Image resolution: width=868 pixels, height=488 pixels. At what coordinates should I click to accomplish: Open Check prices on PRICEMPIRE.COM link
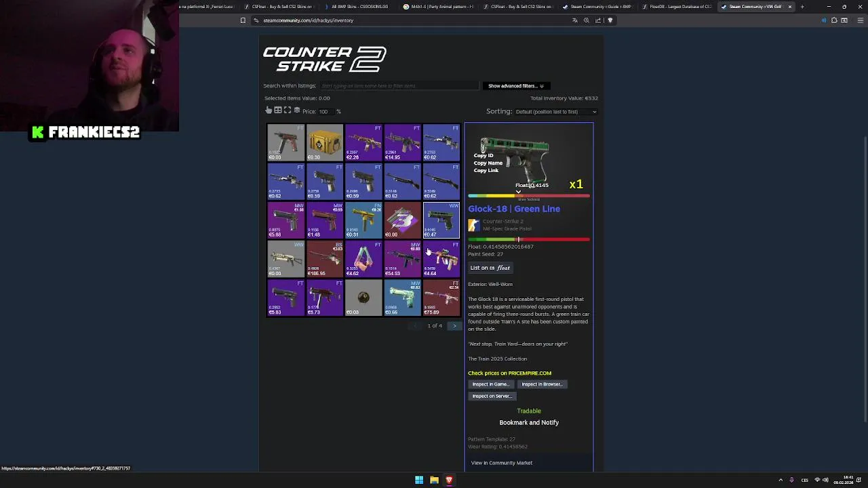point(509,373)
